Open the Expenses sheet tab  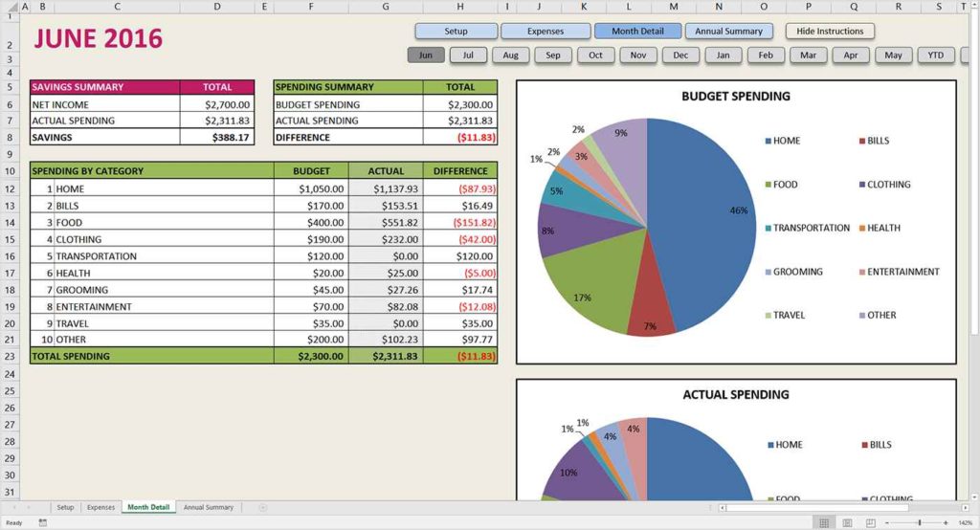point(100,507)
